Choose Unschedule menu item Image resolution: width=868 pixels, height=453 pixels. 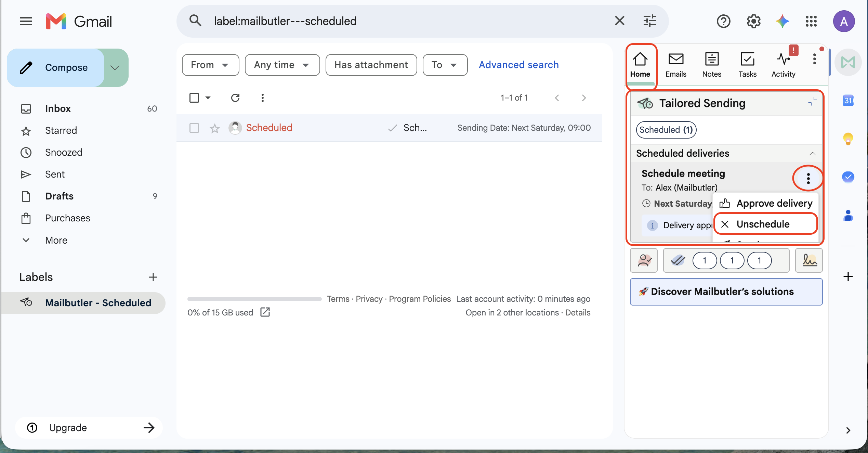(765, 224)
